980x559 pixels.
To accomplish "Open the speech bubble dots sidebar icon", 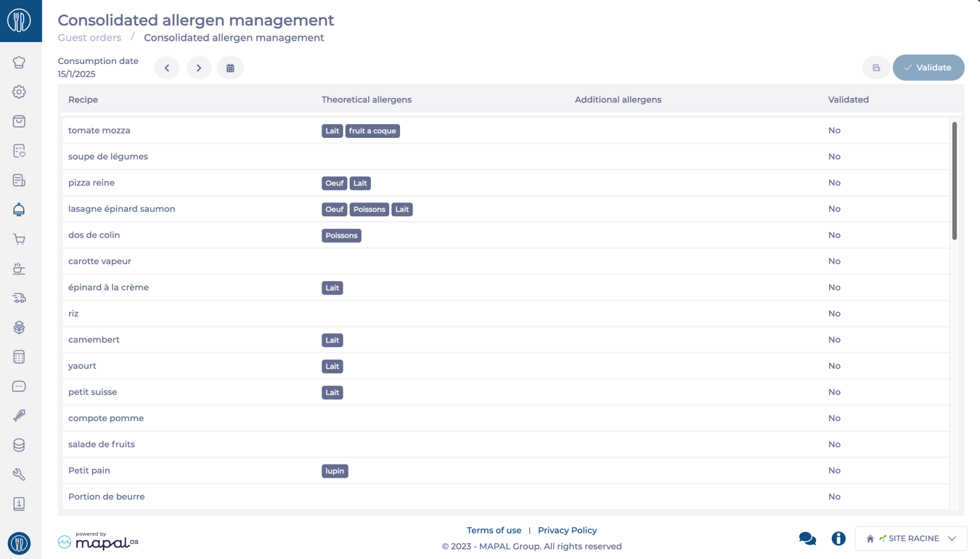I will click(20, 386).
